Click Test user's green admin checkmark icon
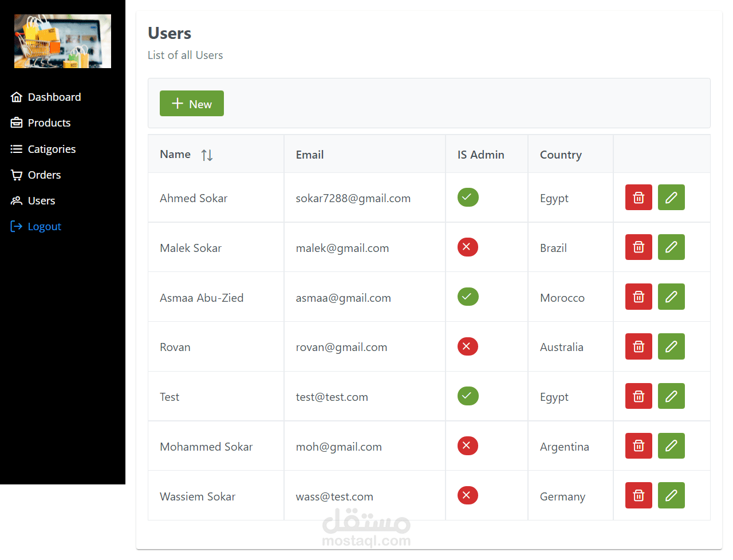This screenshot has height=560, width=733. click(x=468, y=396)
